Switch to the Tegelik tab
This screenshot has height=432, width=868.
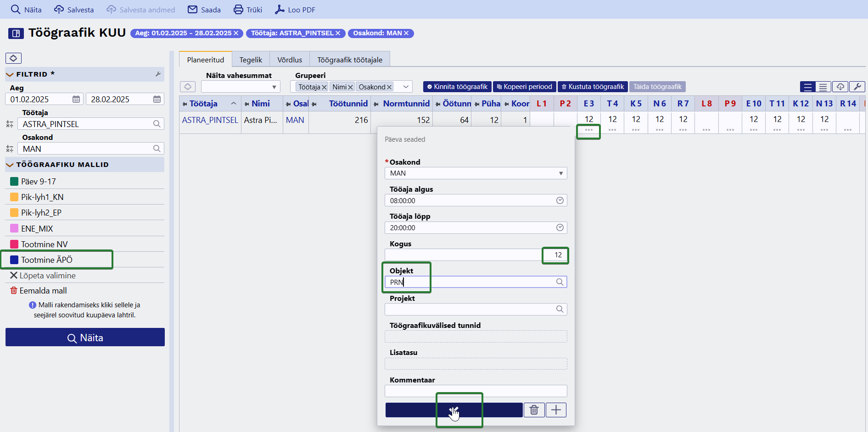tap(251, 60)
